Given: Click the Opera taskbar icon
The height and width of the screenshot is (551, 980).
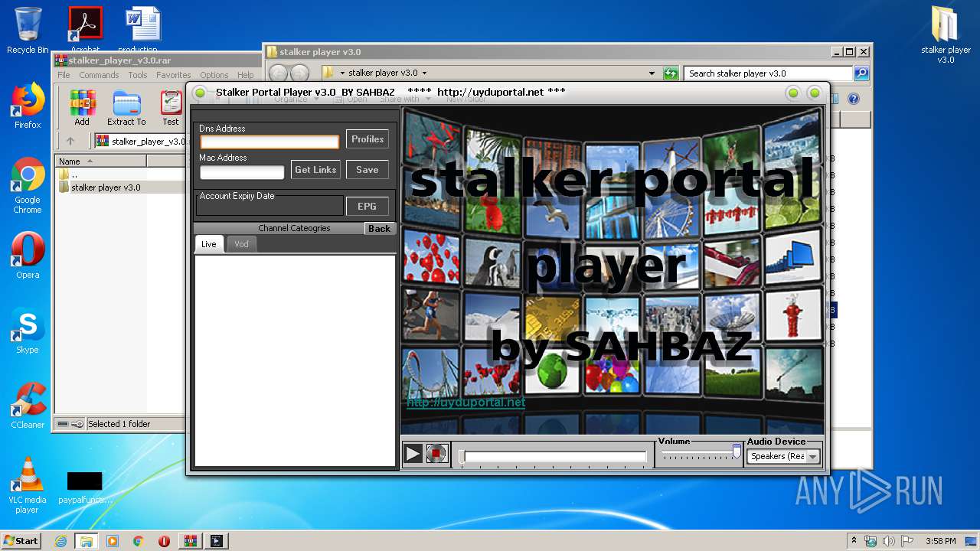Looking at the screenshot, I should pos(164,541).
